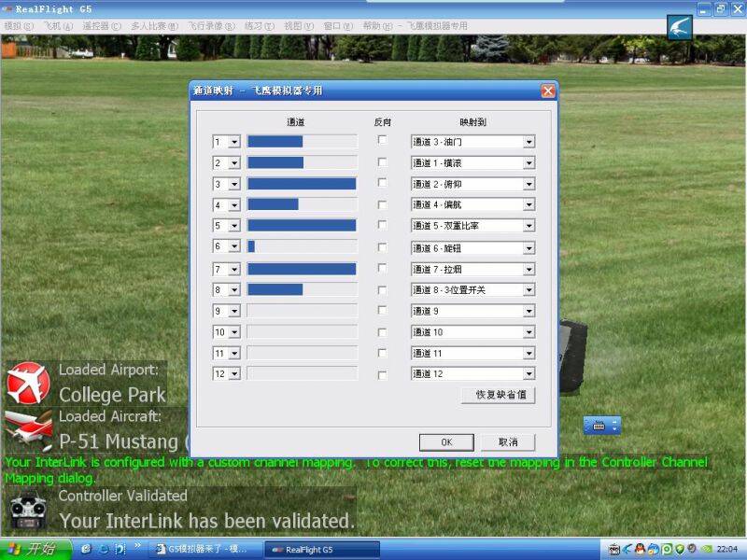Click the red airplane Loaded Airport icon
Screen dimensions: 747x560
[x=28, y=384]
